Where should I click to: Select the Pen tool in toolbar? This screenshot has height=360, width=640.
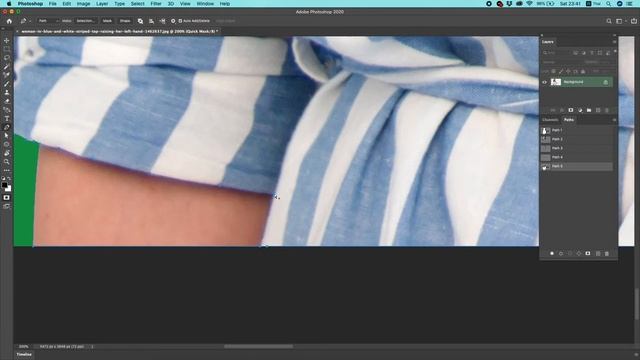point(7,127)
